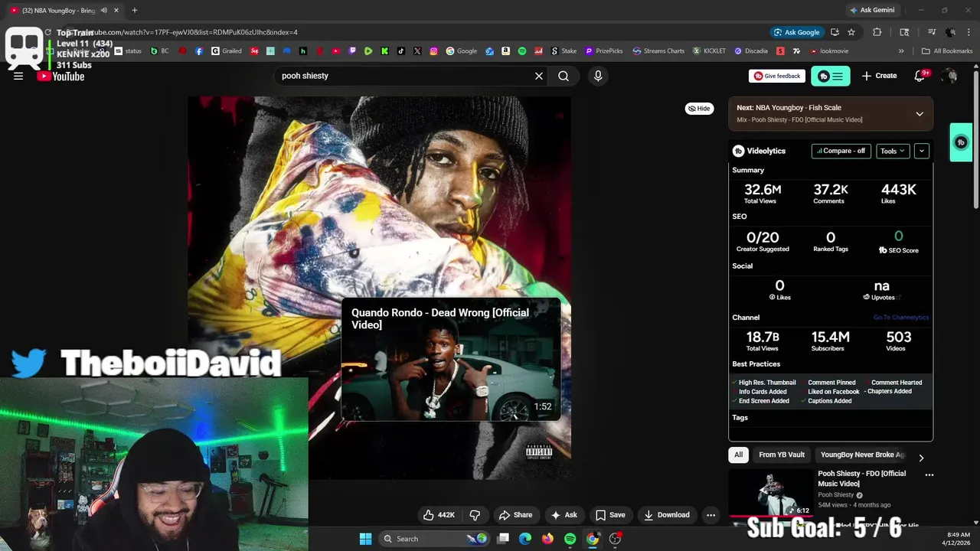Click the Windows taskbar Search box
980x551 pixels.
point(434,539)
